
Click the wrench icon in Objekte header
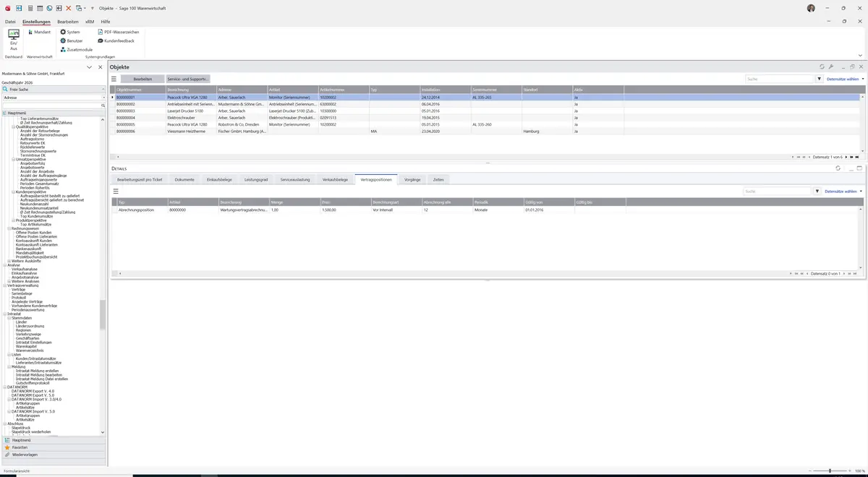point(831,66)
